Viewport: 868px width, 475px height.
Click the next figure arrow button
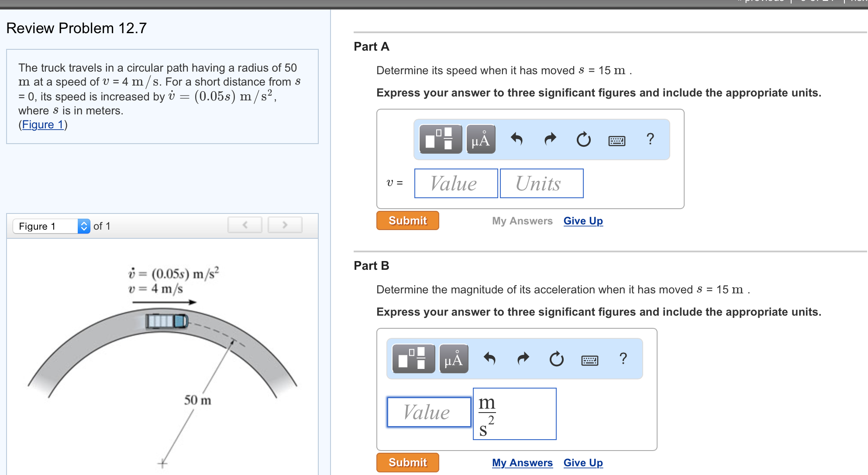285,224
